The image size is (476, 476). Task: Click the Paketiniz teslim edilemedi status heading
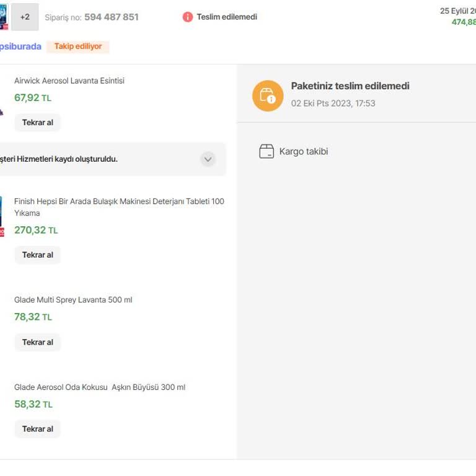pyautogui.click(x=350, y=86)
